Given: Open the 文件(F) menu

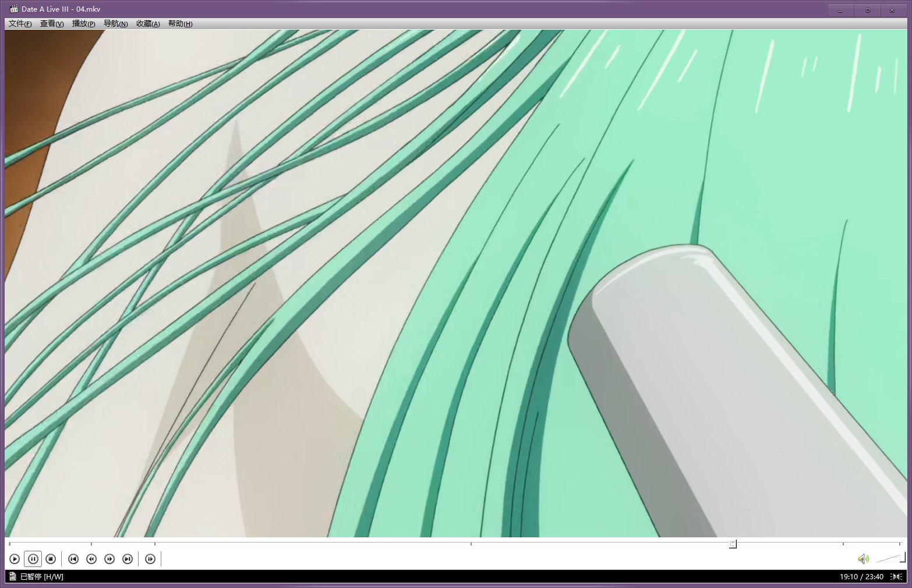Looking at the screenshot, I should [x=20, y=23].
